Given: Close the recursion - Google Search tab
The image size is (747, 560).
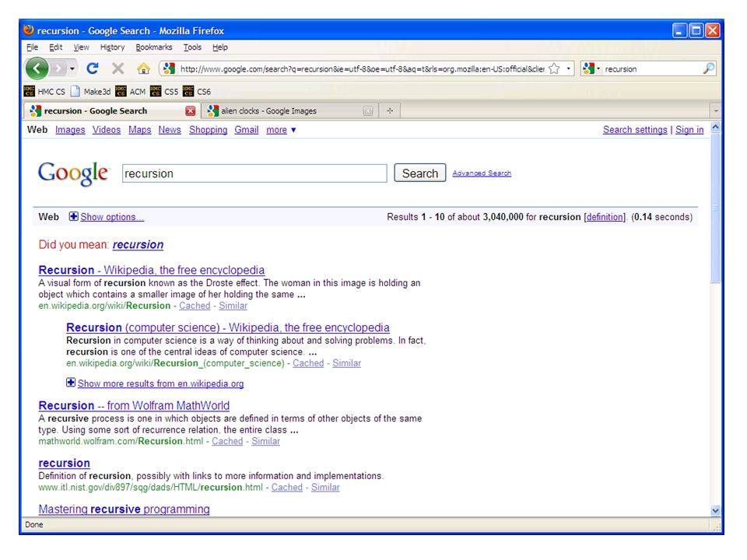Looking at the screenshot, I should [x=191, y=111].
